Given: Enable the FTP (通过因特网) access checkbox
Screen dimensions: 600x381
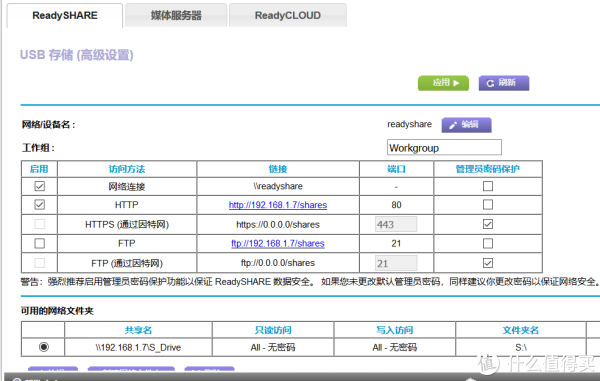Looking at the screenshot, I should pos(39,263).
